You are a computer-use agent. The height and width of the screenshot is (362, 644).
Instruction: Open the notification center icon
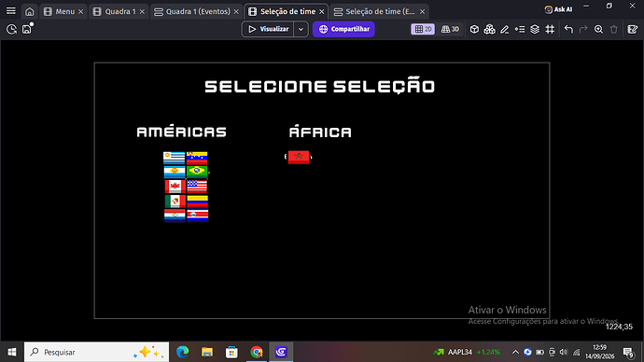click(628, 352)
